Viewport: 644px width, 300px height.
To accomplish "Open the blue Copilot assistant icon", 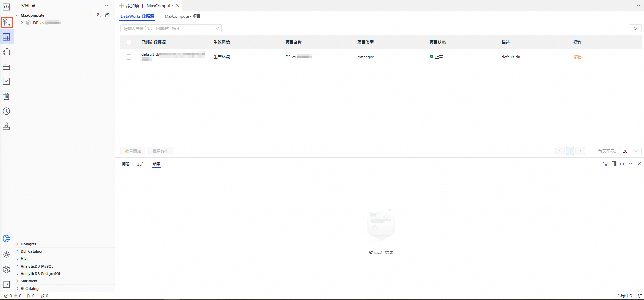I will (6, 239).
